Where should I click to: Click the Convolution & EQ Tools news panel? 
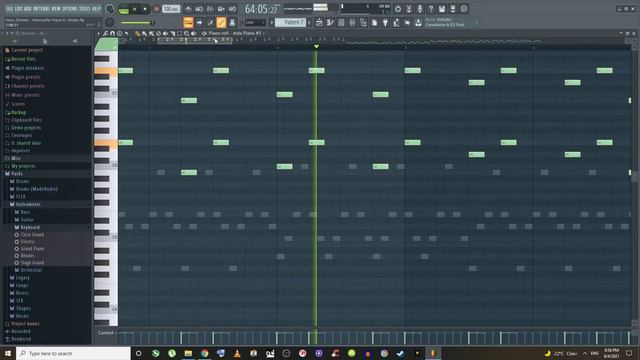pos(451,22)
